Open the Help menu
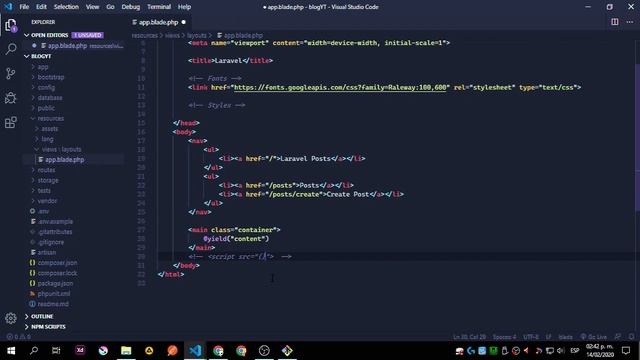Viewport: 640px width, 360px height. pos(184,7)
